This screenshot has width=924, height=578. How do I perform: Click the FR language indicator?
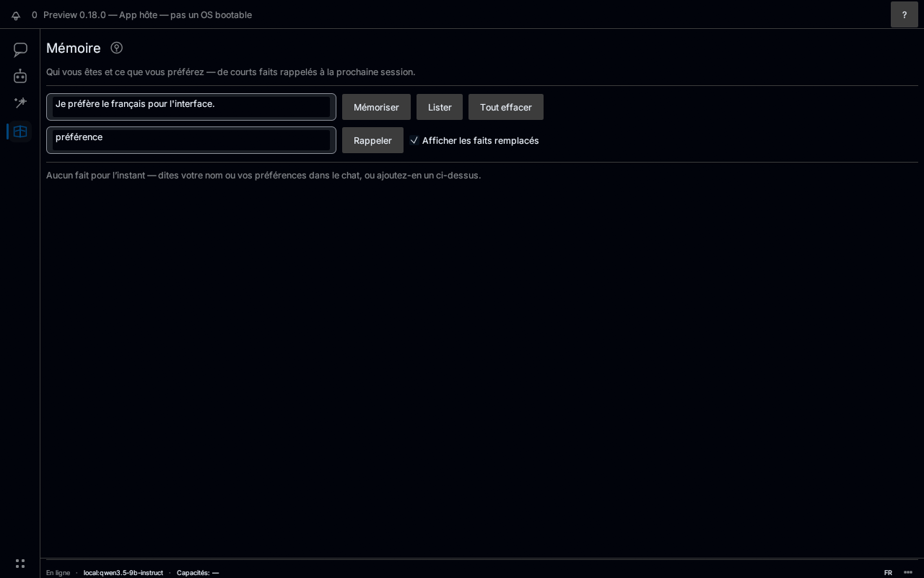tap(888, 572)
